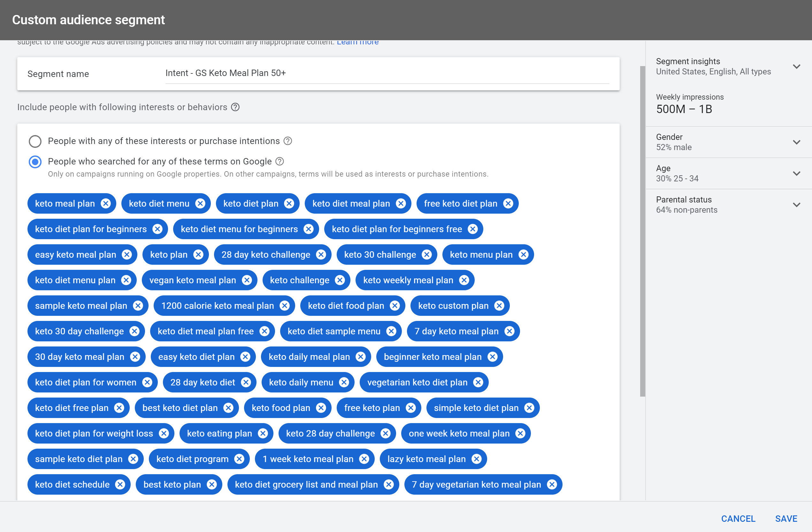Remove the 'keto meal plan' chip
This screenshot has height=532, width=812.
[x=106, y=204]
